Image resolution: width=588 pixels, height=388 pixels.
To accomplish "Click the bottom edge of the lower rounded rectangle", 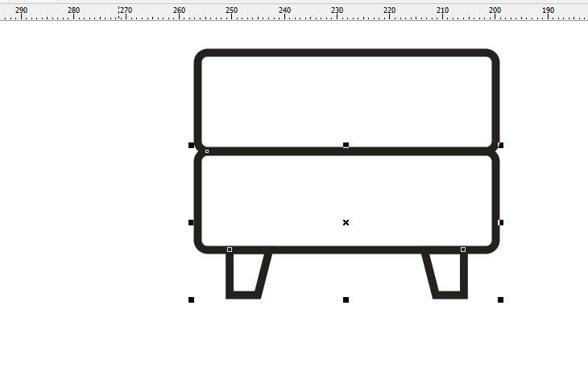I will pyautogui.click(x=346, y=250).
